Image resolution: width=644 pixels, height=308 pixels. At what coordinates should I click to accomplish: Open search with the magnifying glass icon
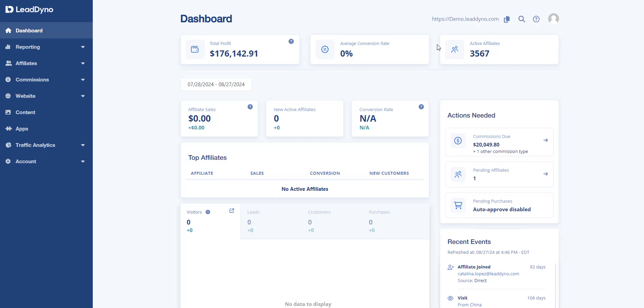tap(522, 19)
